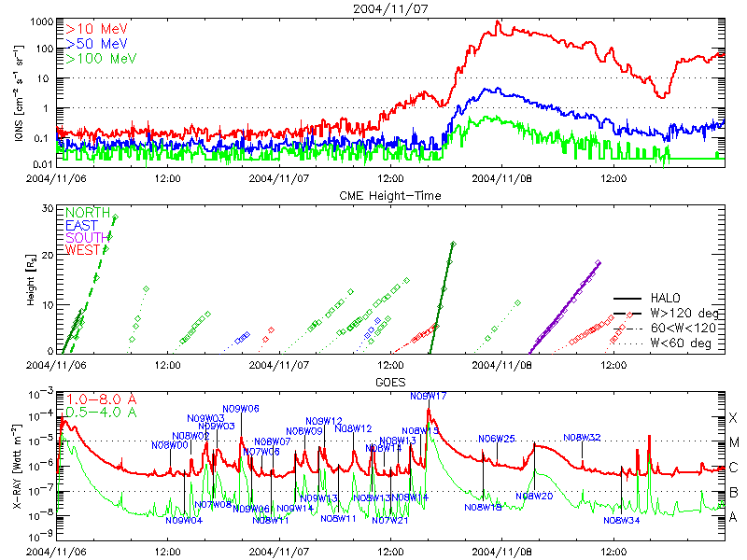Click the "WEST" direction legend label
Image resolution: width=747 pixels, height=560 pixels.
pyautogui.click(x=83, y=249)
